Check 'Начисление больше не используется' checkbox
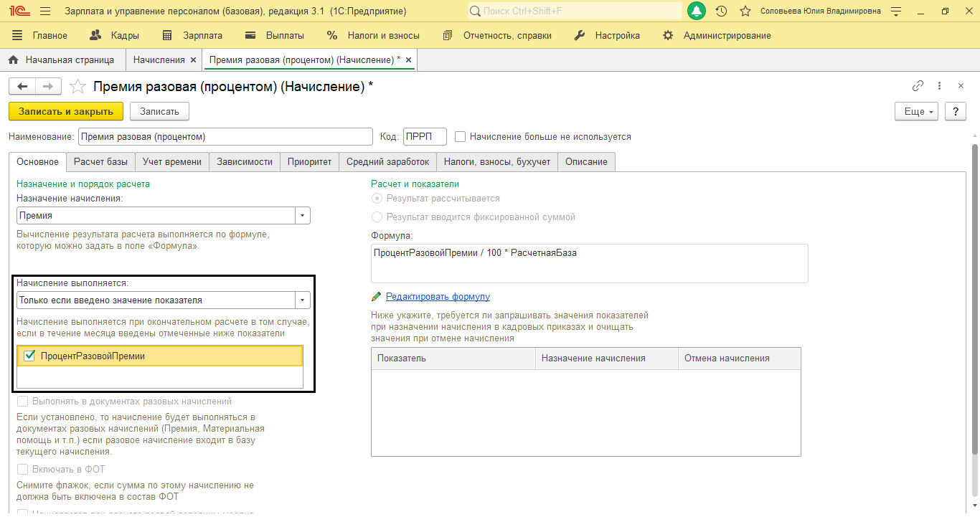 pyautogui.click(x=461, y=136)
